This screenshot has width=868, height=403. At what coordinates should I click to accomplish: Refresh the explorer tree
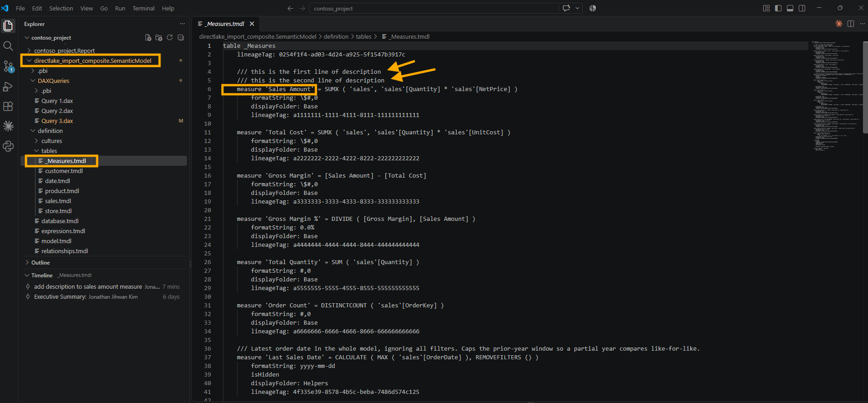click(x=170, y=38)
